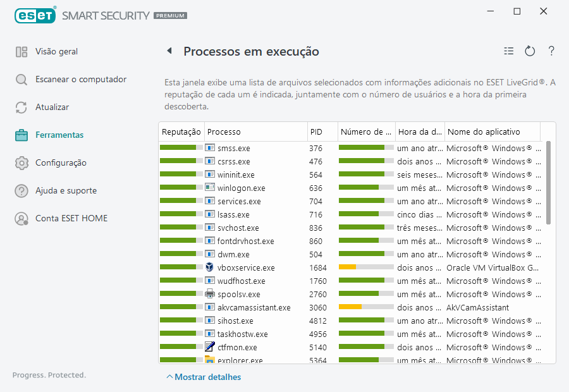Screen dimensions: 569x392
Task: Click the process list vertical scrollbar
Action: pos(548,183)
